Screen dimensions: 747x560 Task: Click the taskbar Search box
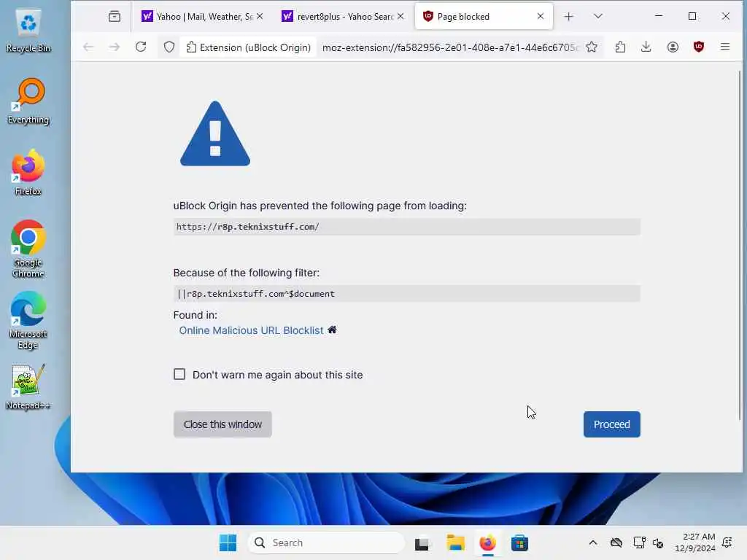326,542
